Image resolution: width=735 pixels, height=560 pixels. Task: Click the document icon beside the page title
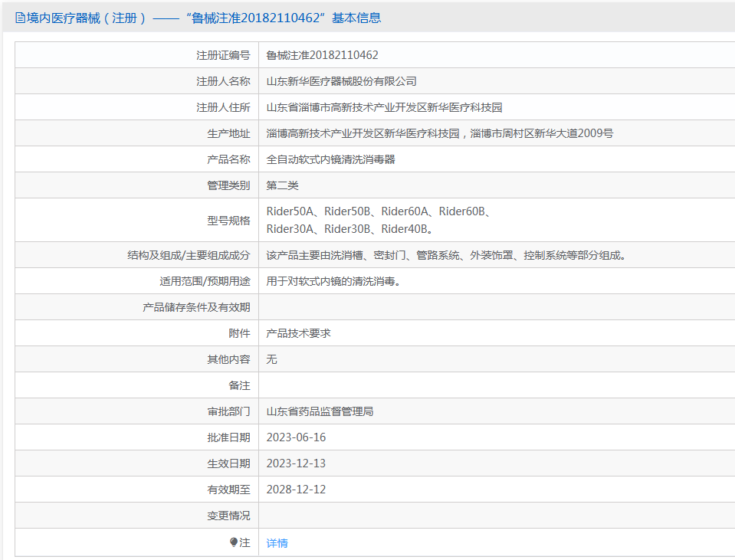coord(20,18)
